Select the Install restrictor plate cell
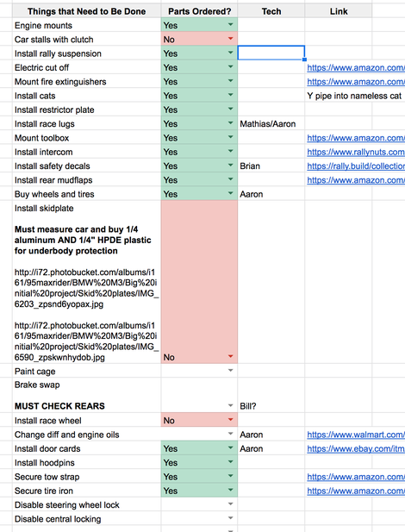405x532 pixels. (x=86, y=110)
